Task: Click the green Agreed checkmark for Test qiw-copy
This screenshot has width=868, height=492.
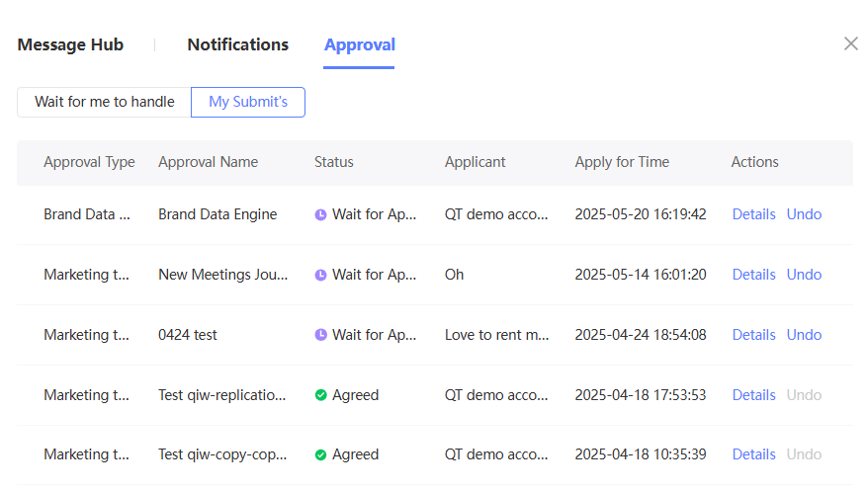Action: point(320,454)
